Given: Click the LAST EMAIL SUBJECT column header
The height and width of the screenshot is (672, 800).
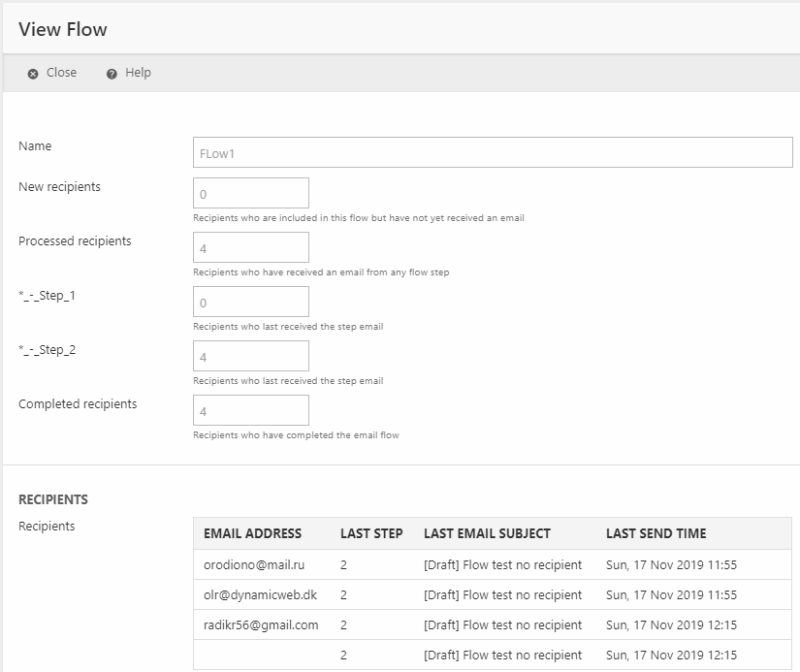Looking at the screenshot, I should 487,533.
